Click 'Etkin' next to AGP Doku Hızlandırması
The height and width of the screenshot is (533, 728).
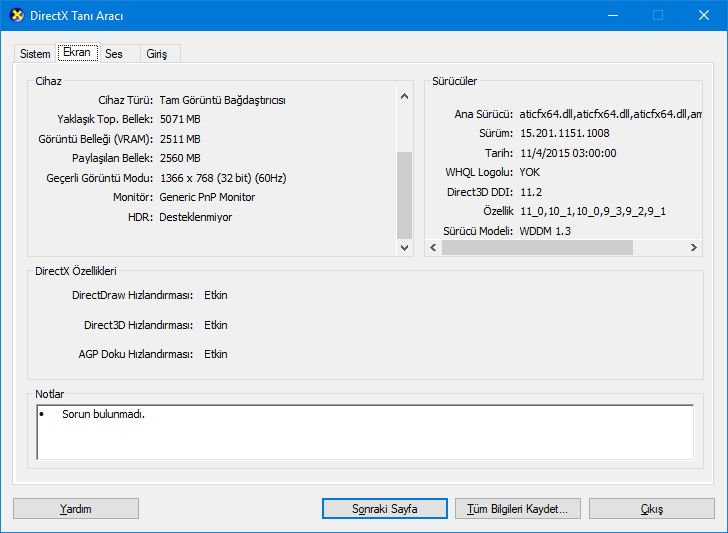(216, 354)
